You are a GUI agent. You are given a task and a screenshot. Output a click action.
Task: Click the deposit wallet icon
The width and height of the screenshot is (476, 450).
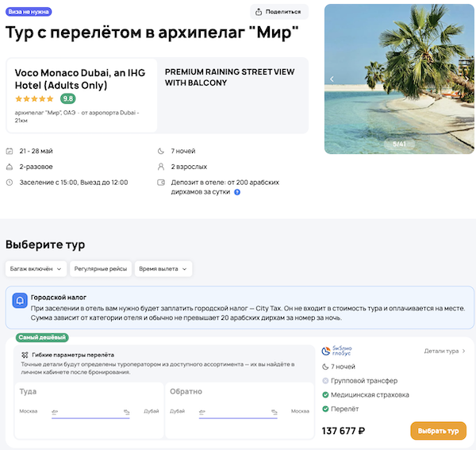tap(162, 183)
